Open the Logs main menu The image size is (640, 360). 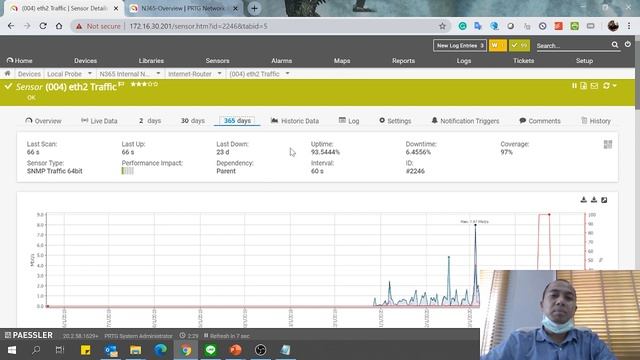(x=464, y=60)
